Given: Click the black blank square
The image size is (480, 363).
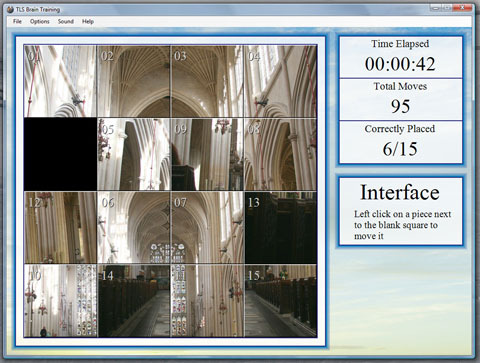Looking at the screenshot, I should (x=60, y=154).
